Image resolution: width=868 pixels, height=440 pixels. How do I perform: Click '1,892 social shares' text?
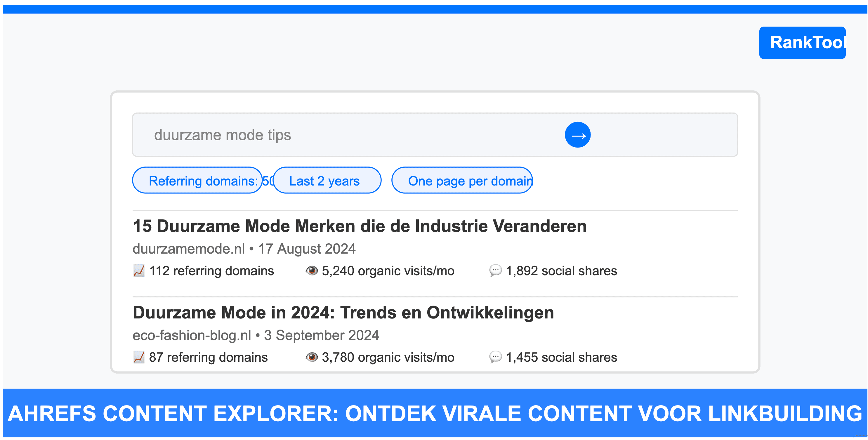pyautogui.click(x=562, y=271)
